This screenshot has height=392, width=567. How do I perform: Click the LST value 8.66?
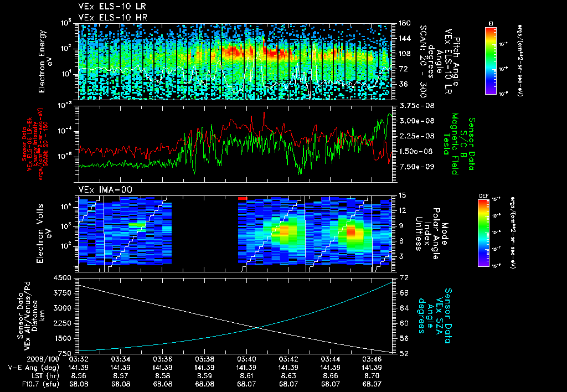coord(330,376)
